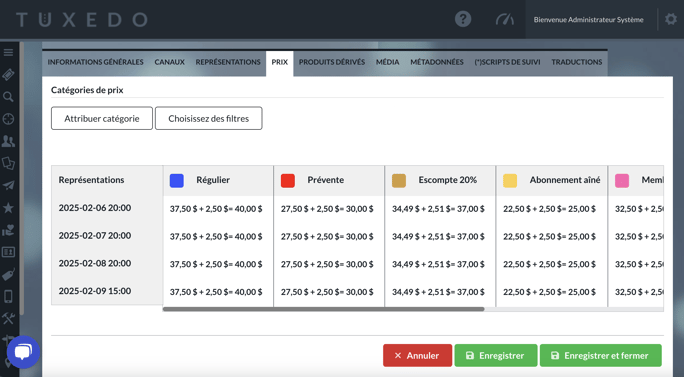This screenshot has width=684, height=377.
Task: Open the Scripts de suivi tab
Action: [507, 62]
